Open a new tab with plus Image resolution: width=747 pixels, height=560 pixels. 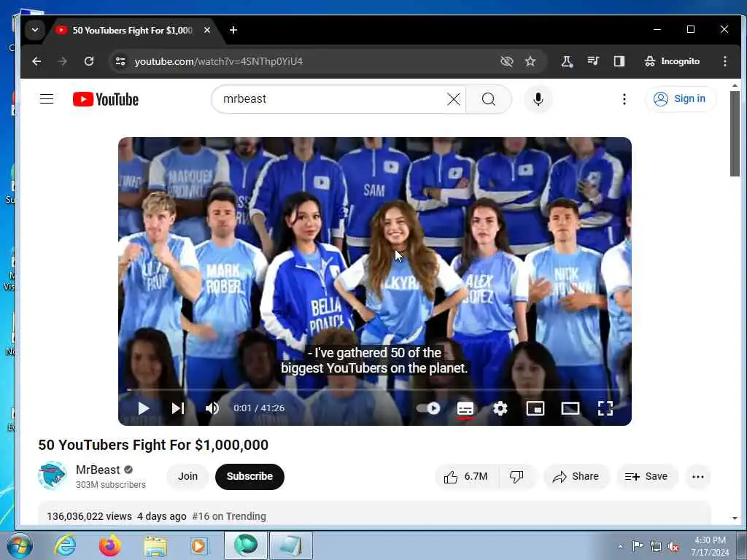click(233, 30)
